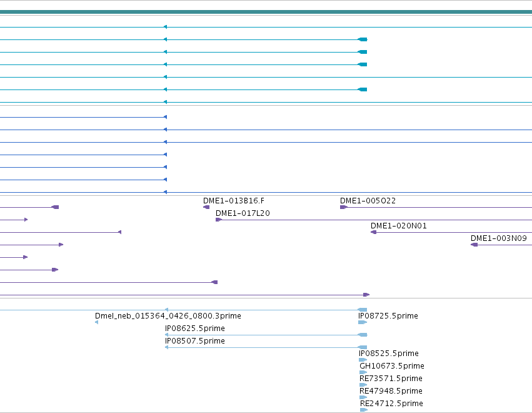The height and width of the screenshot is (413, 532).
Task: Click the DME1-017L20 label
Action: [243, 213]
